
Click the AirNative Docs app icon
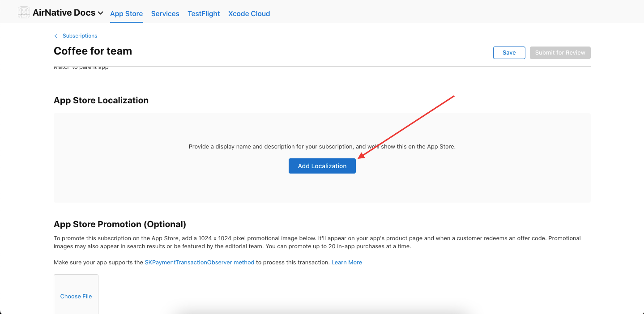[x=24, y=13]
